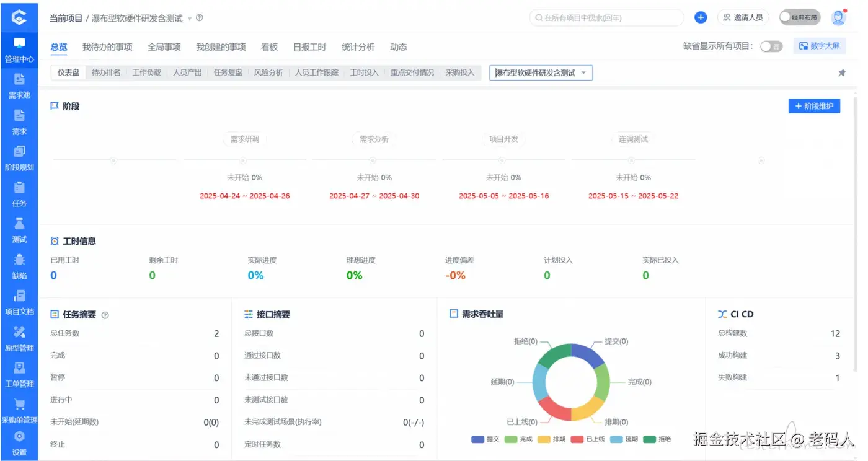The height and width of the screenshot is (461, 868).
Task: Select 人员产出 sub-tab
Action: [187, 73]
